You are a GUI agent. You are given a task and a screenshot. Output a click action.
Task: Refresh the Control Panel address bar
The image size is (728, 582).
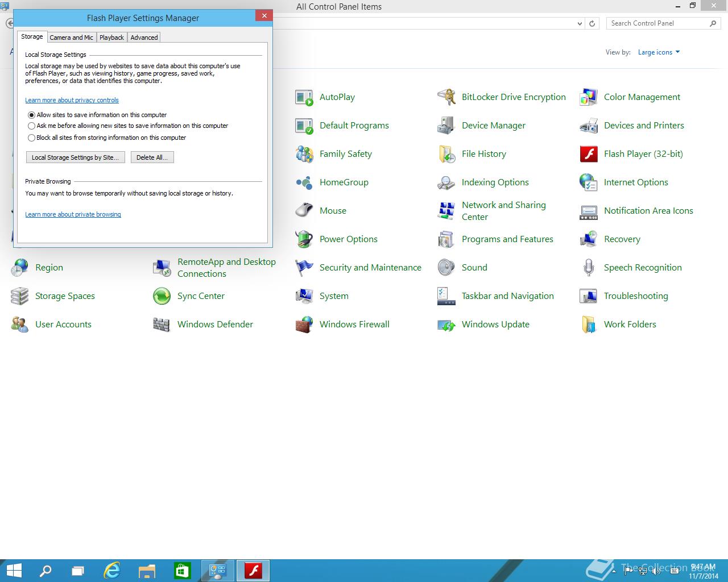[x=592, y=24]
